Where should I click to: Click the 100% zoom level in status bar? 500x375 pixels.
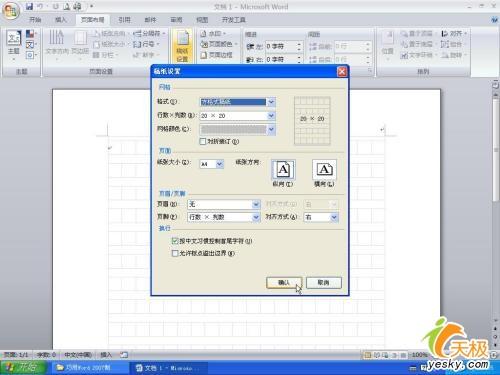tap(419, 355)
